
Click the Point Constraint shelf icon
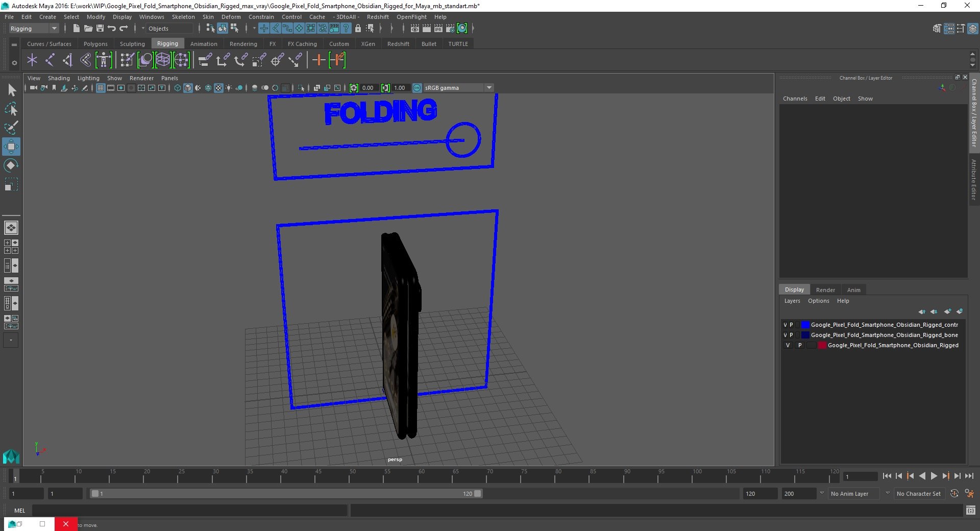click(223, 60)
